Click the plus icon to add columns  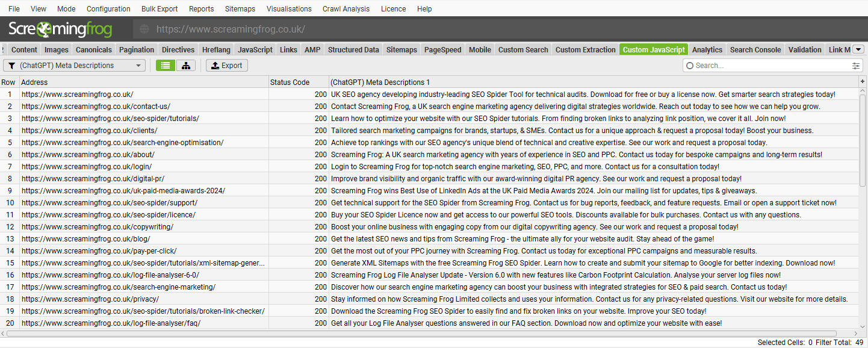[862, 82]
